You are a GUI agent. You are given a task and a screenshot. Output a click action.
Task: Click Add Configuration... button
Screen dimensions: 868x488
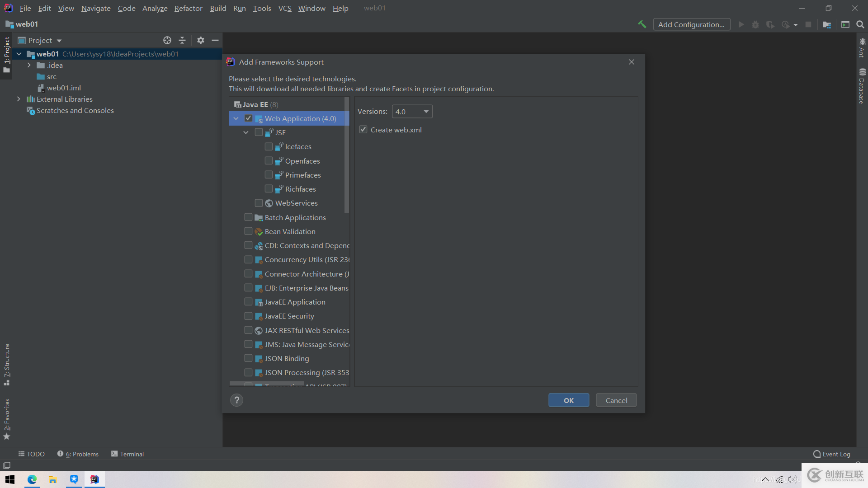tap(691, 24)
